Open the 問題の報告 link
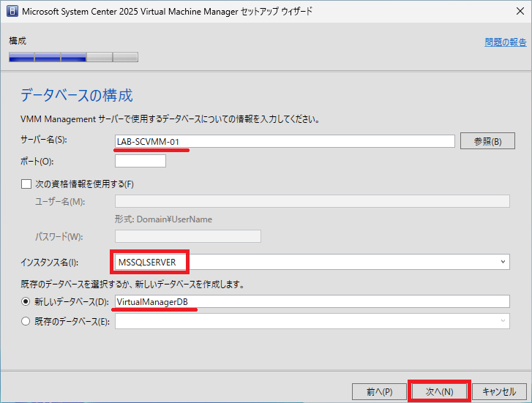The height and width of the screenshot is (403, 532). (506, 42)
